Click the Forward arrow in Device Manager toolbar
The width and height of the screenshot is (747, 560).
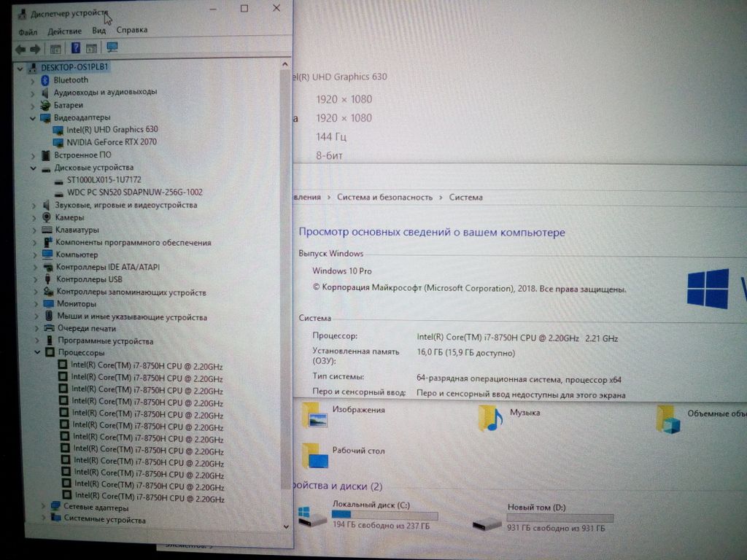pyautogui.click(x=34, y=49)
